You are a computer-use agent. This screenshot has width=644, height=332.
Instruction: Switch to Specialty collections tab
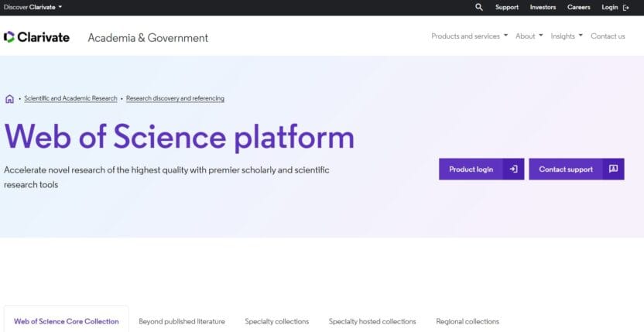(277, 321)
